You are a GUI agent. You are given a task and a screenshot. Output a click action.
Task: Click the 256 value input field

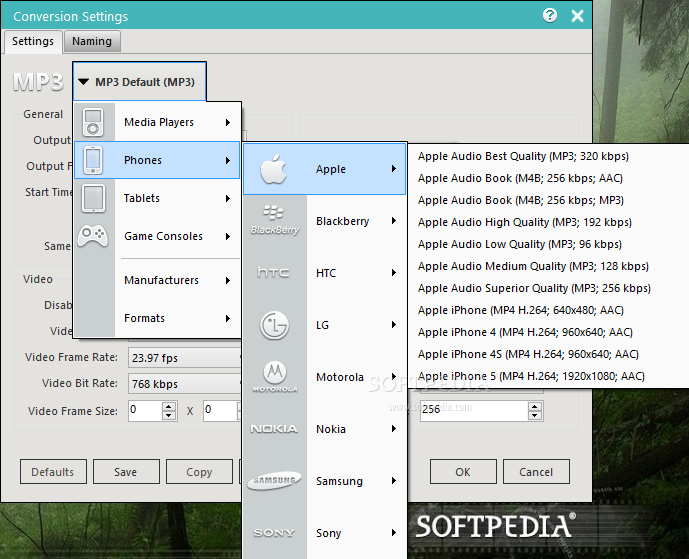(474, 411)
